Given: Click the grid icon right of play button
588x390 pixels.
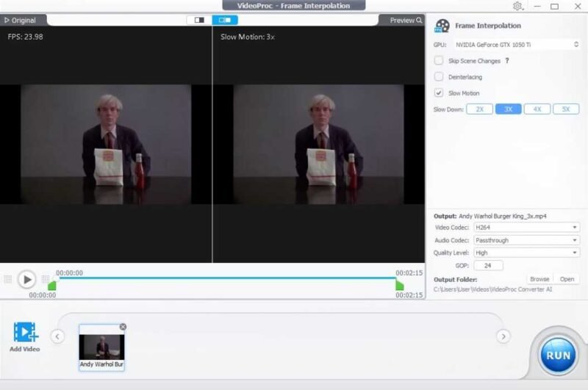Looking at the screenshot, I should pyautogui.click(x=45, y=279).
